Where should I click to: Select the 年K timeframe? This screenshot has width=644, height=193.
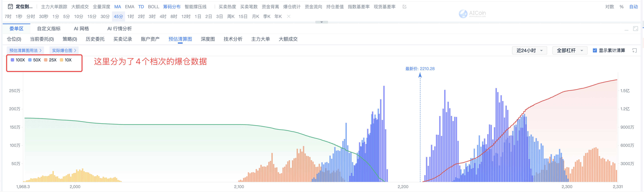278,16
